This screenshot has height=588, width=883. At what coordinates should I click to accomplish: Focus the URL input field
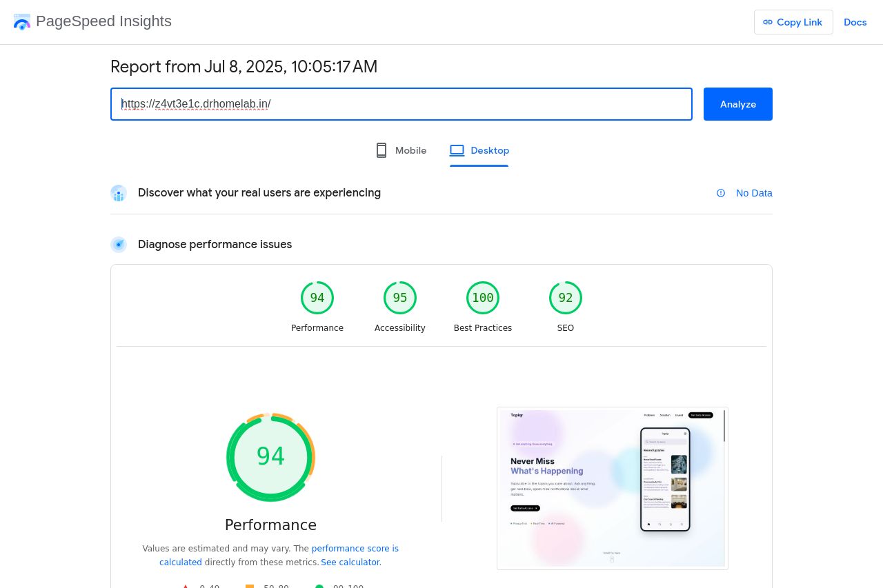point(401,104)
